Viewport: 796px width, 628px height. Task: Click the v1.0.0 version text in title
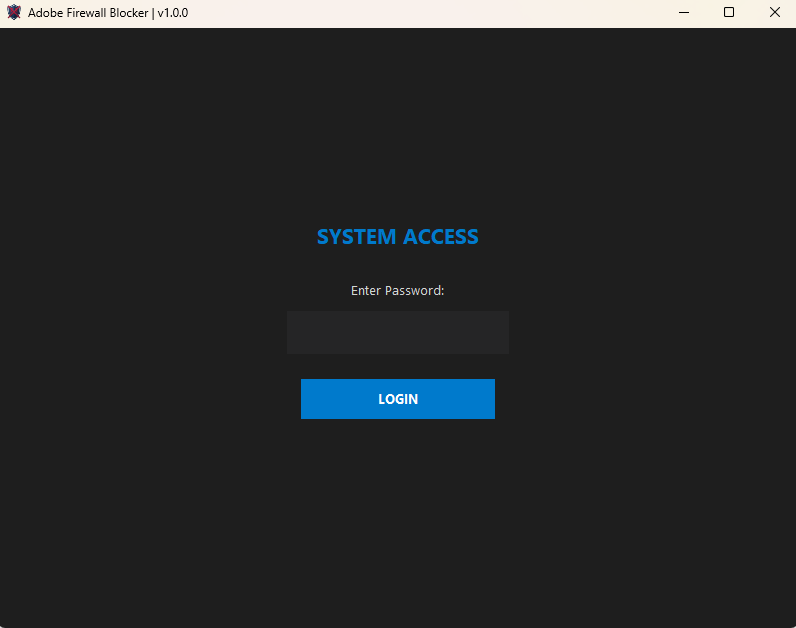click(x=173, y=13)
